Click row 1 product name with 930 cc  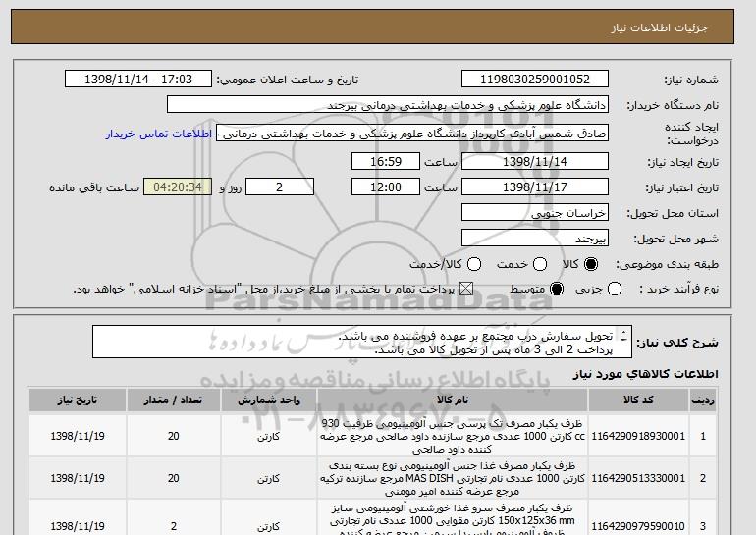point(453,436)
